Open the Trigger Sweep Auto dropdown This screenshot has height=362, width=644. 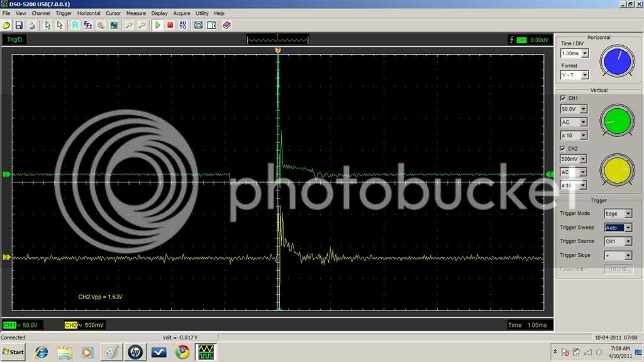tap(628, 228)
